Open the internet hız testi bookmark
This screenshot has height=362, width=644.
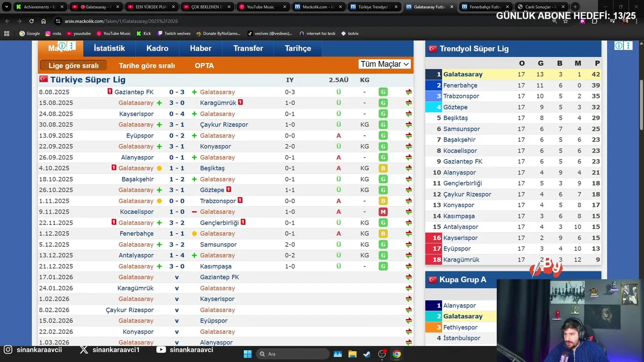click(x=317, y=33)
